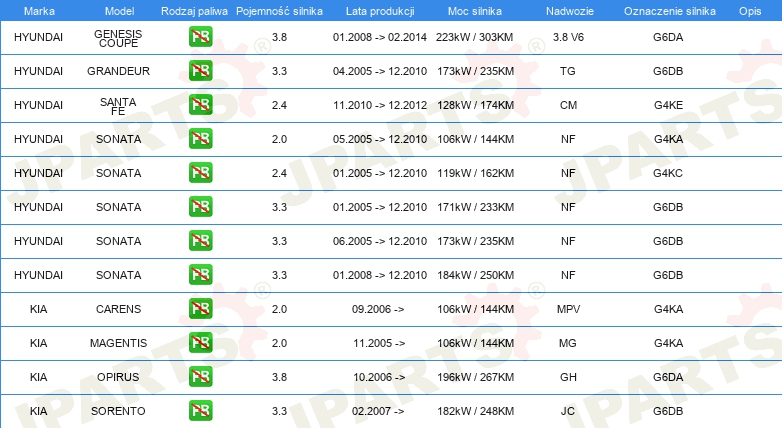
Task: Click the Moc silnika column header
Action: click(475, 11)
